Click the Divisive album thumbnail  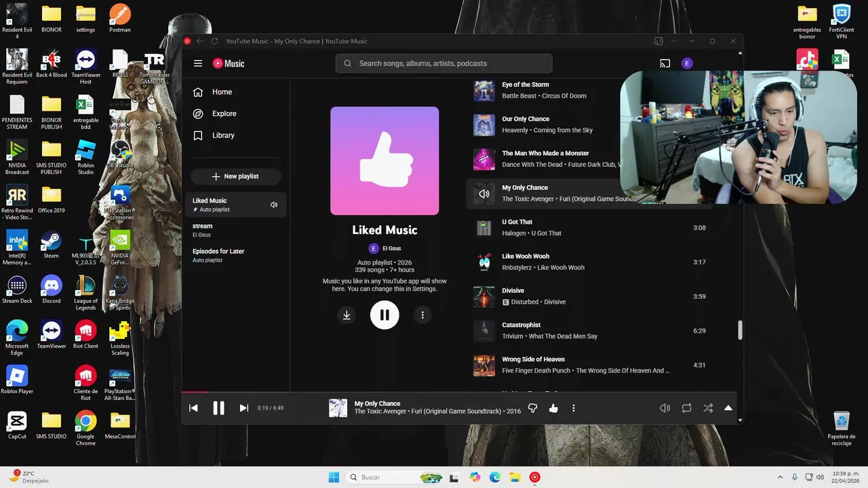pyautogui.click(x=484, y=296)
